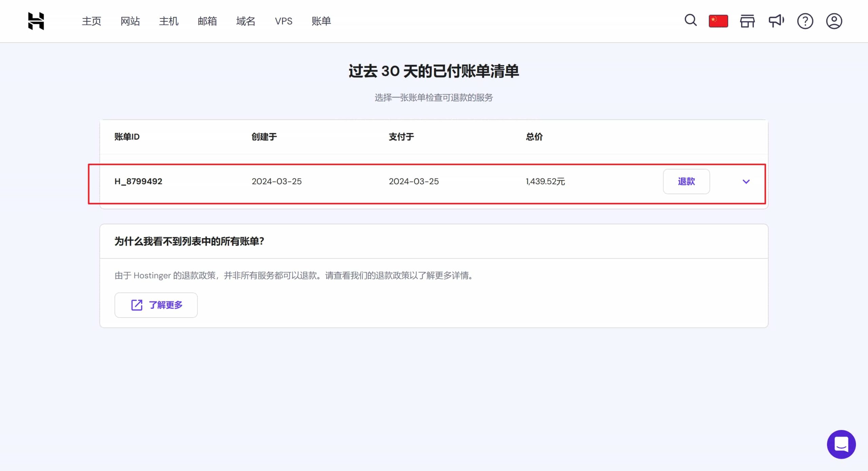
Task: Click the 总价 column header
Action: tap(534, 137)
